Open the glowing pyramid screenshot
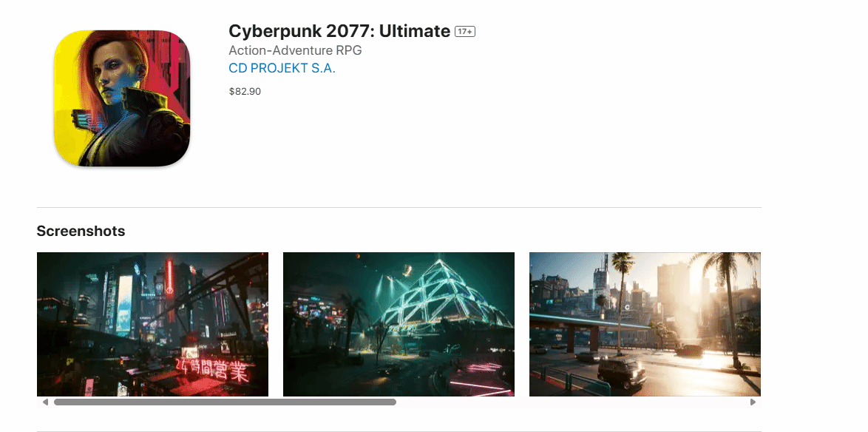868x432 pixels. tap(399, 324)
